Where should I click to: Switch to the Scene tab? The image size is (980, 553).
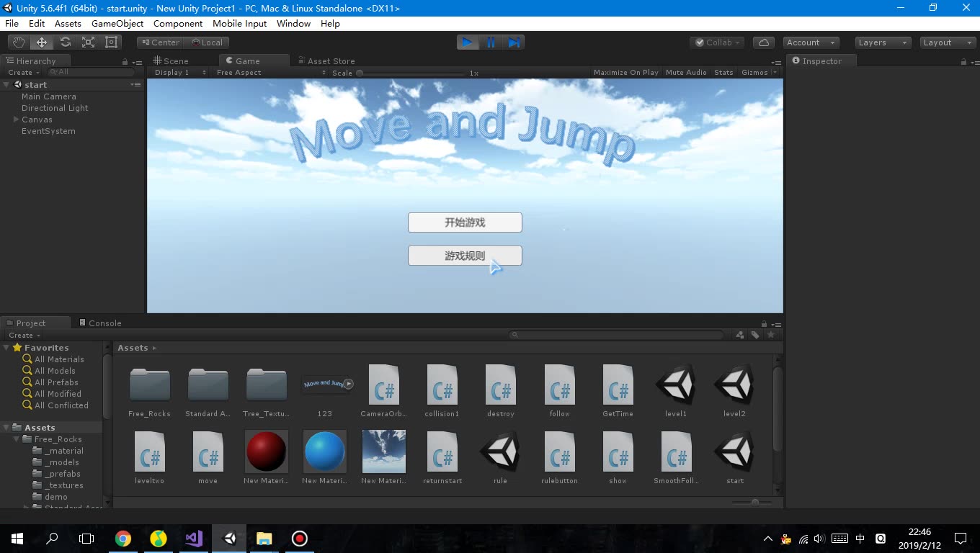click(x=171, y=61)
